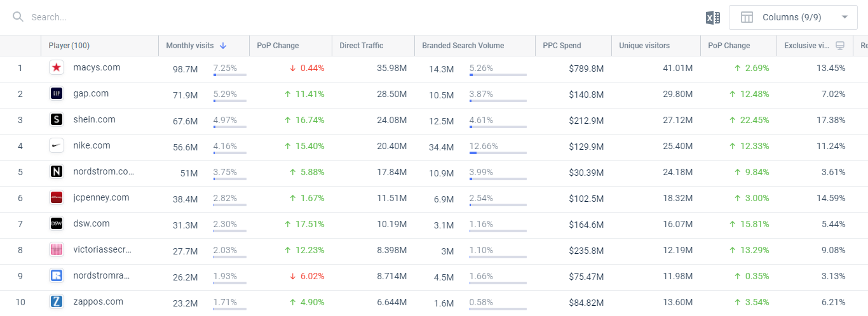Image resolution: width=868 pixels, height=316 pixels.
Task: Click the macys.com red star logo
Action: pos(57,67)
